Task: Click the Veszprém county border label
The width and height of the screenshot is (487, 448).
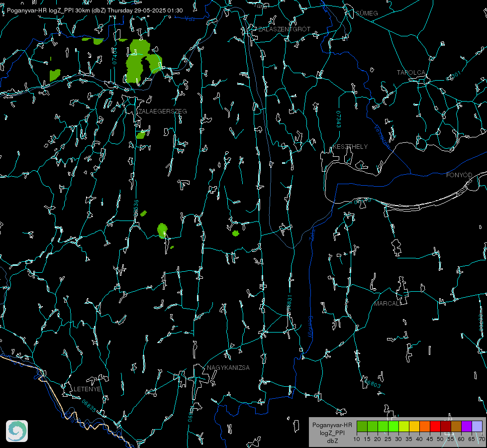Action: (382, 137)
